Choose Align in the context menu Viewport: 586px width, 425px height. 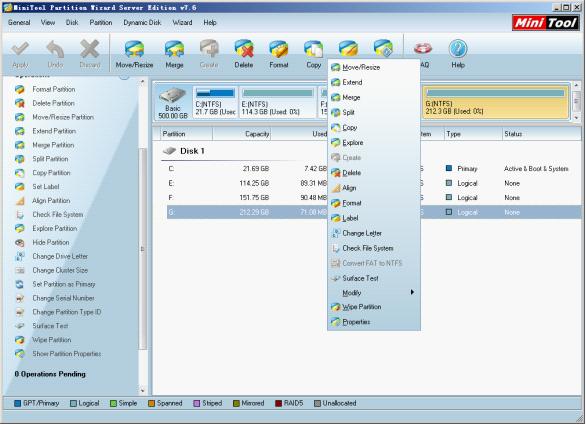click(374, 188)
